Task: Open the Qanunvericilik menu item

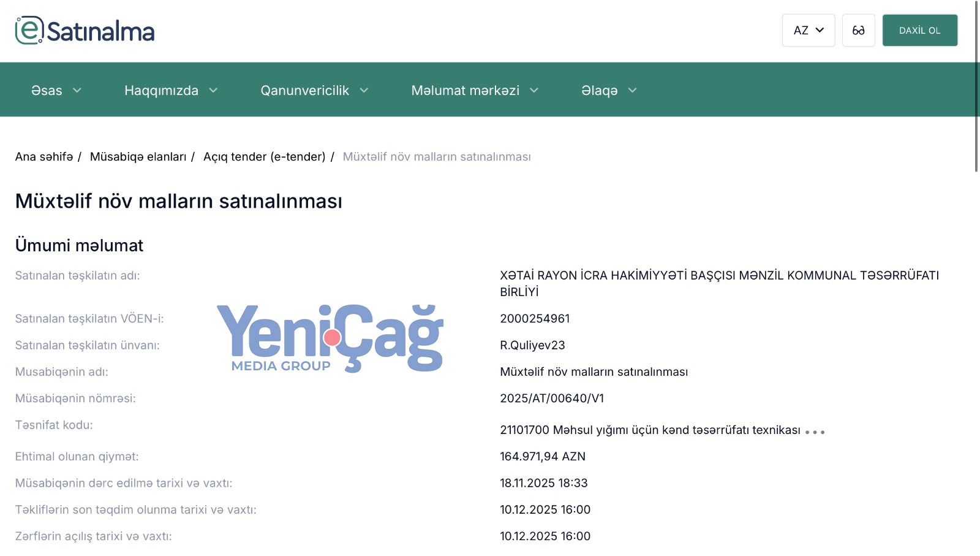Action: point(304,91)
